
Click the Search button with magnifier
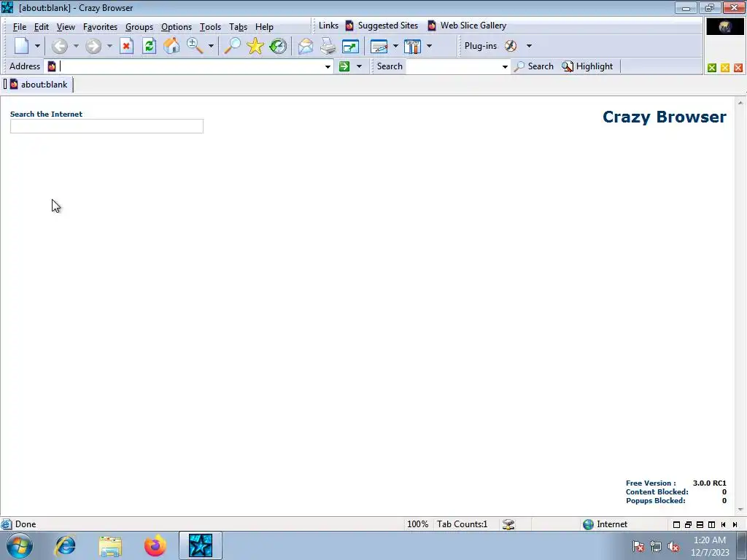[534, 66]
